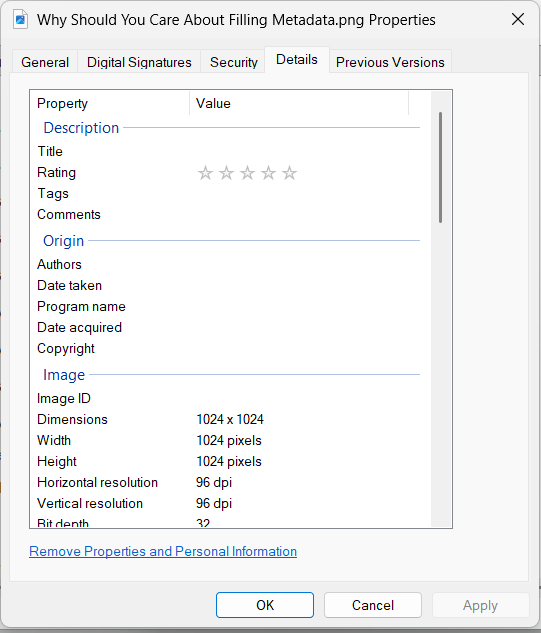Go to Previous Versions tab
The image size is (541, 633).
tap(390, 62)
